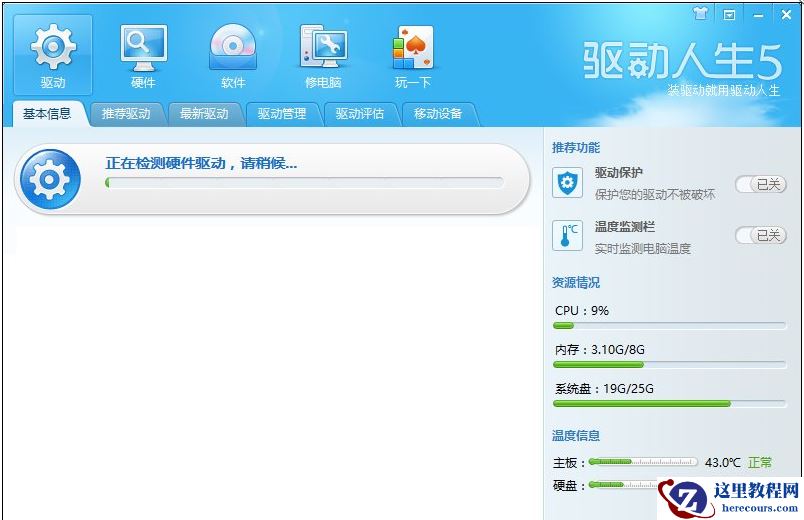Screen dimensions: 804x520
Task: Open the 最新驱动 tab
Action: point(204,114)
